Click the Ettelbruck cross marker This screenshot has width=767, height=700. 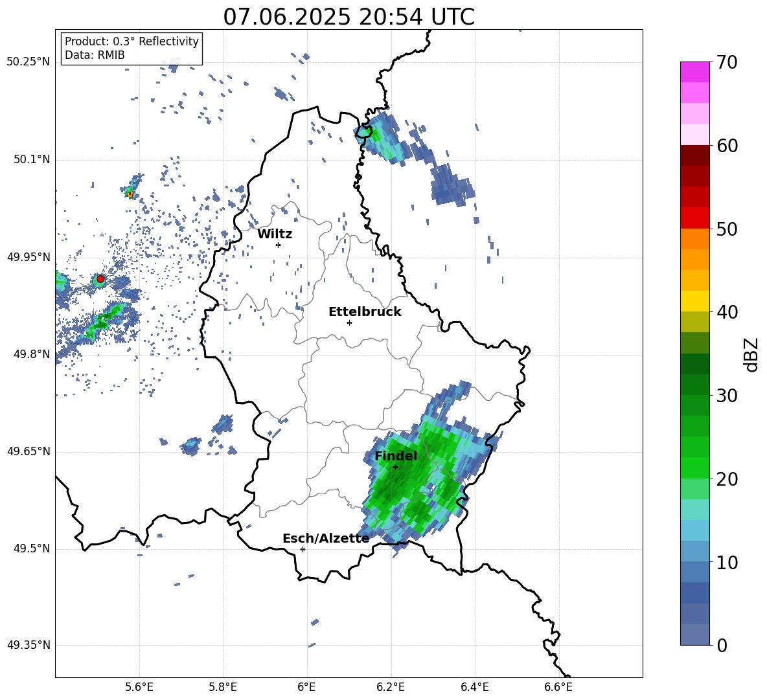(x=349, y=322)
